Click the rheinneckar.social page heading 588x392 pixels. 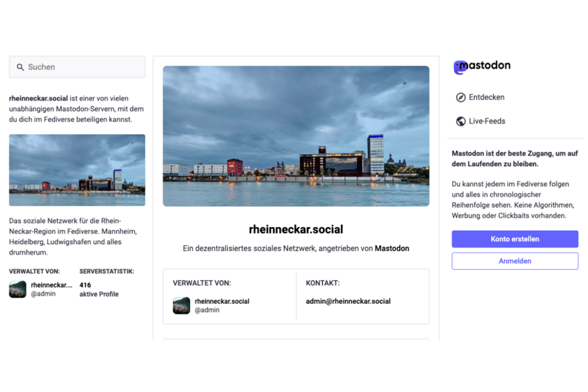point(296,229)
